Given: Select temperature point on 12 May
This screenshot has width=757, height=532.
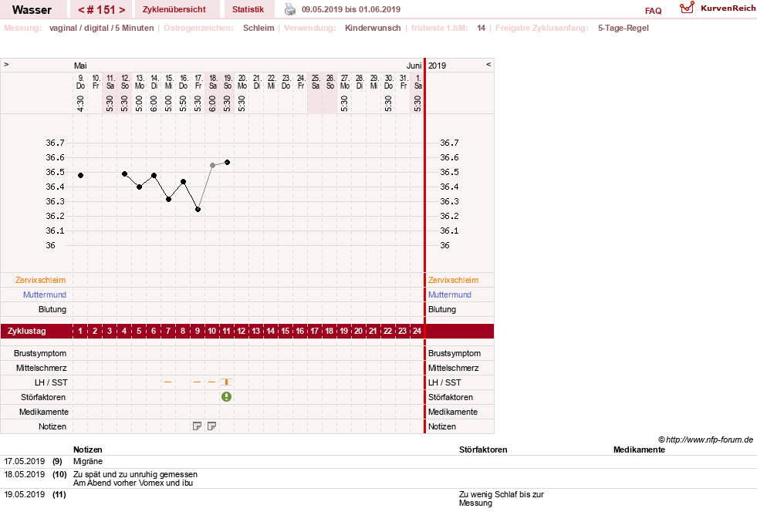Looking at the screenshot, I should 124,173.
